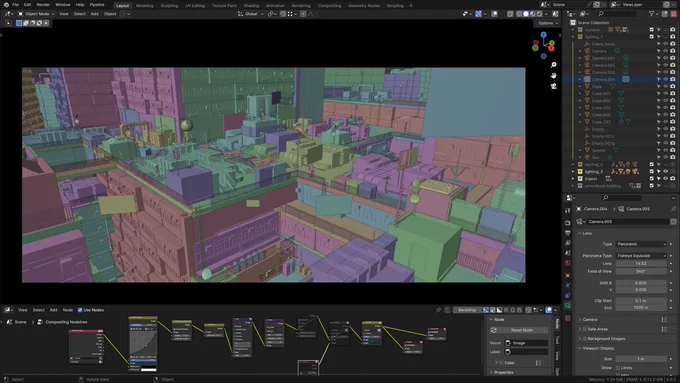Click the Blender logo menu icon

[6, 5]
